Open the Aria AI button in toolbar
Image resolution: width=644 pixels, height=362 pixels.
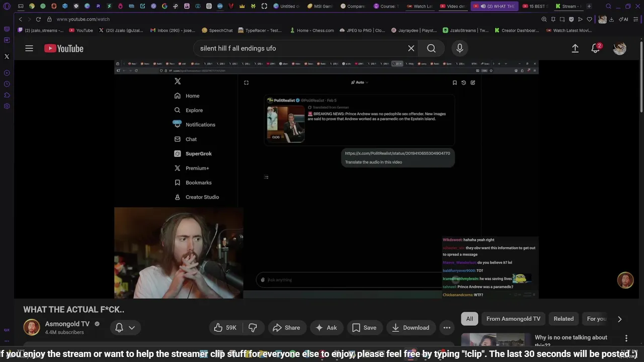click(x=624, y=19)
